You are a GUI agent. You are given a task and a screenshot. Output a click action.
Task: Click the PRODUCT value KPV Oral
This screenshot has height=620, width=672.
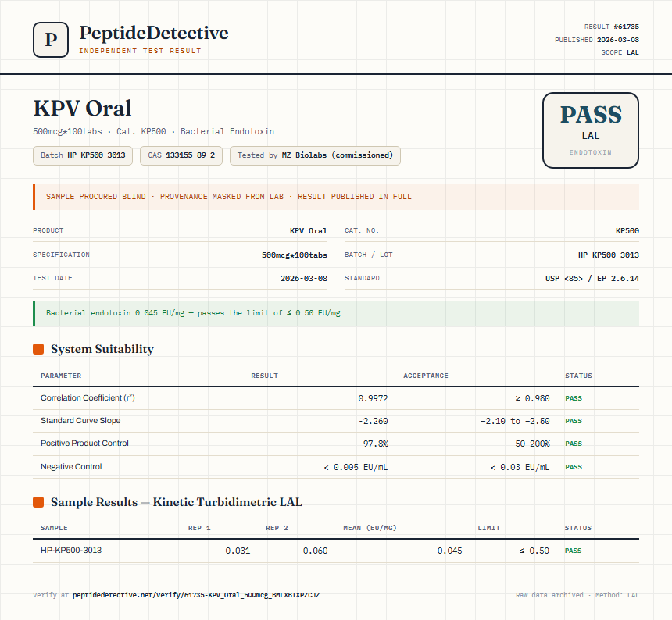[308, 231]
